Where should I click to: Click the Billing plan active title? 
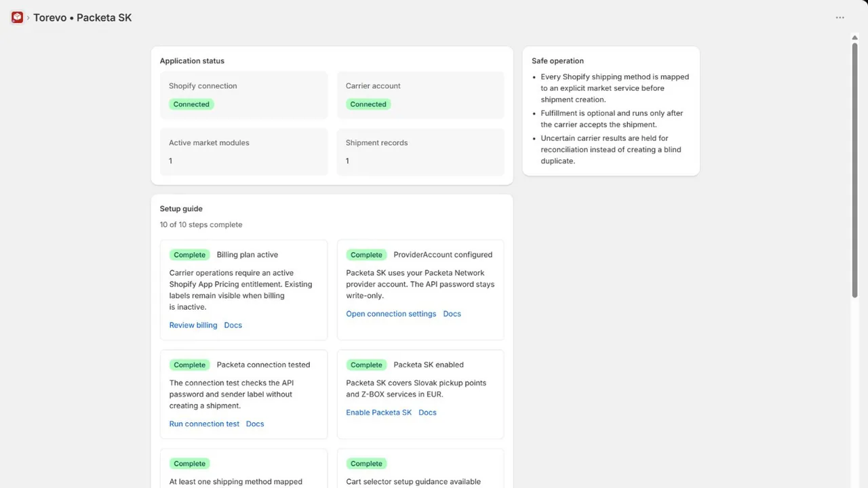[x=248, y=255]
